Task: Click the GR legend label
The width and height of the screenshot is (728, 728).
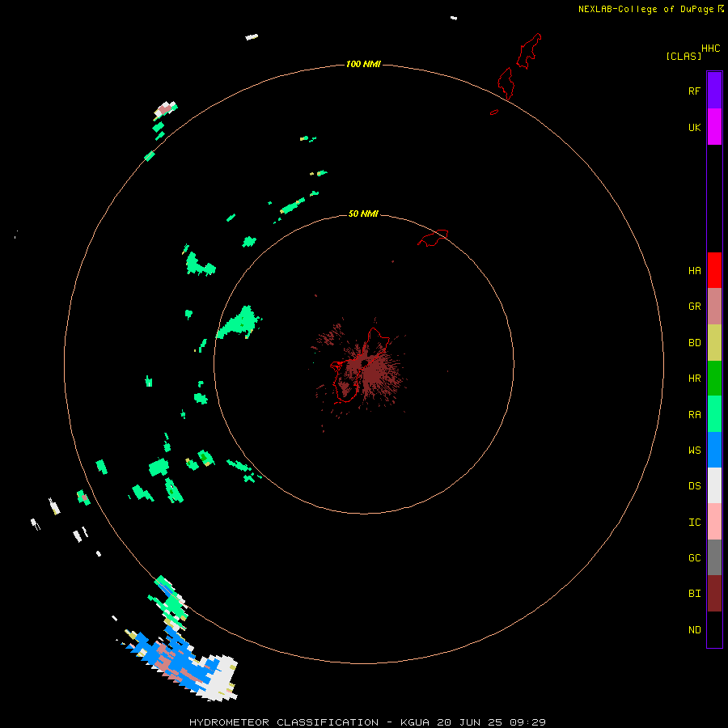Action: click(694, 307)
